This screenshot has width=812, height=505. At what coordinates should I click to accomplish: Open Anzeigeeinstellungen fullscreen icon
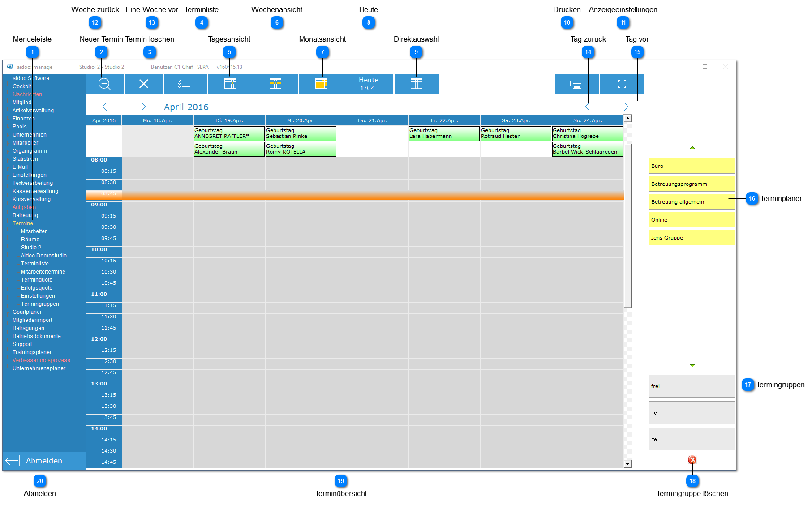tap(622, 84)
